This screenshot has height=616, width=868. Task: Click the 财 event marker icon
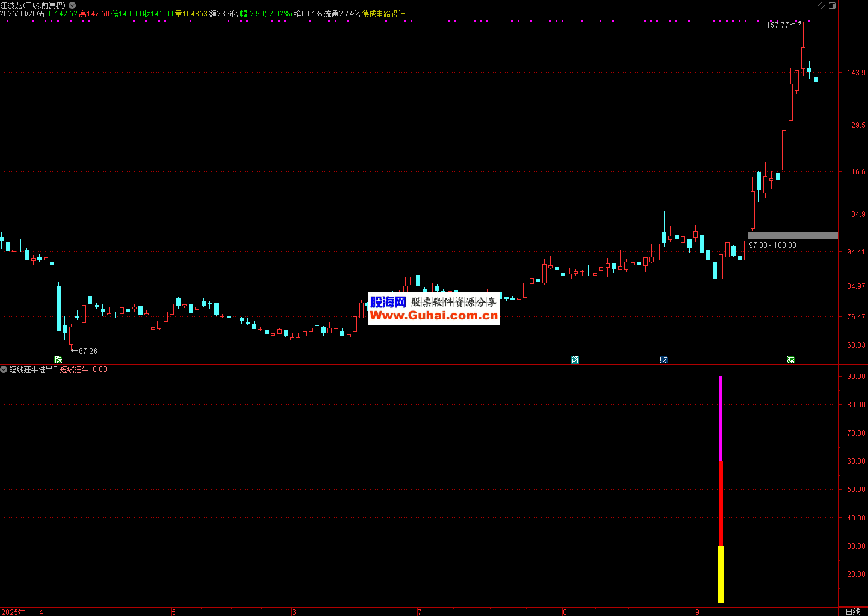point(663,360)
